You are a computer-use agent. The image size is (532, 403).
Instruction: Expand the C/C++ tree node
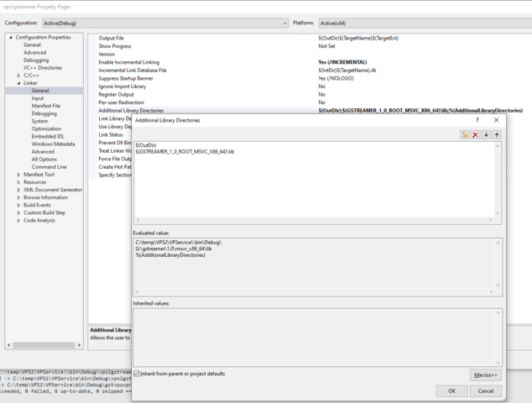(x=18, y=76)
